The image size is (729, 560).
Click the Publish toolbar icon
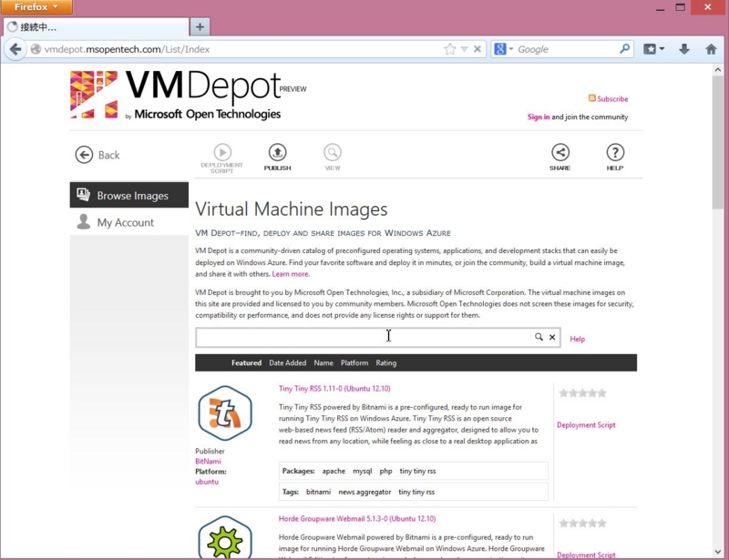(x=278, y=158)
